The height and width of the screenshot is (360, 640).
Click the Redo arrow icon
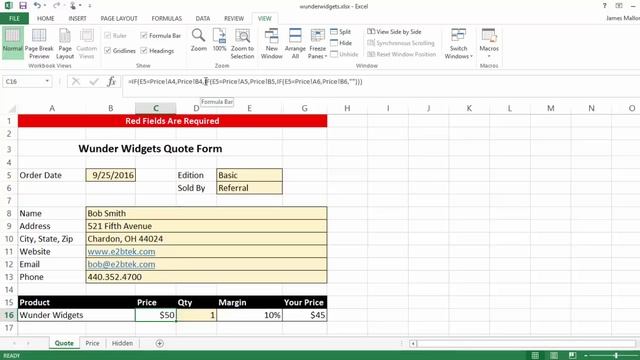[56, 6]
